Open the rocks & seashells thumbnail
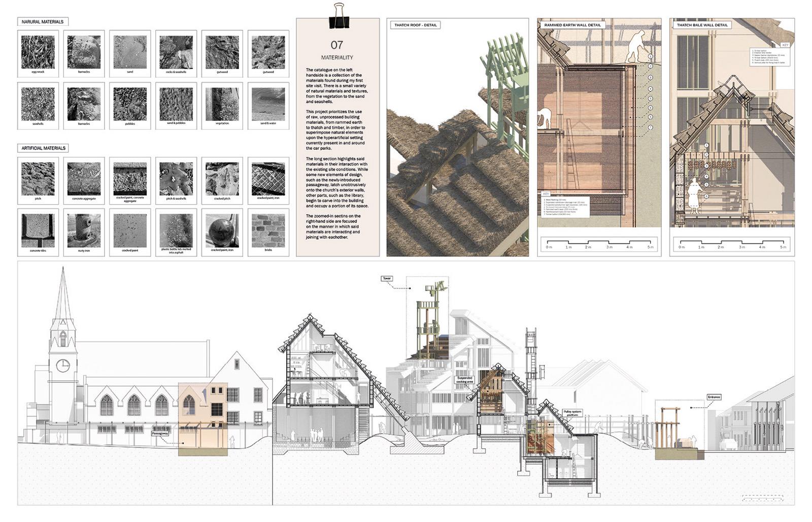This screenshot has height=522, width=812. pos(176,52)
